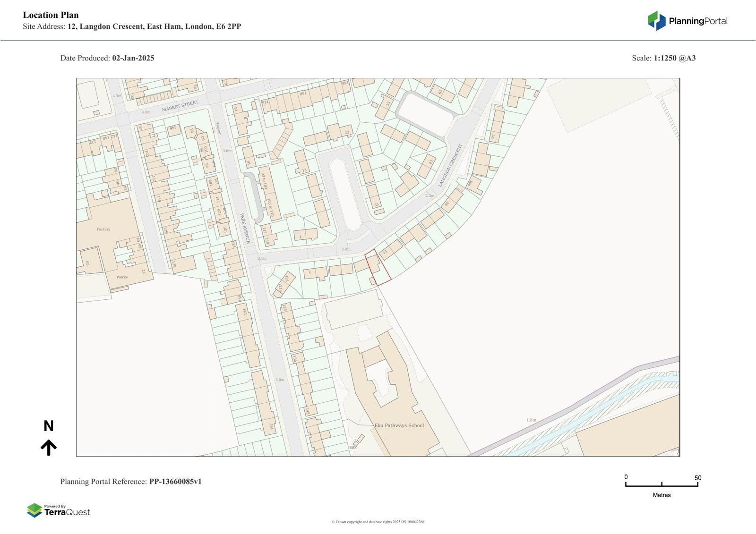Click the Planning Portal logo icon
The image size is (756, 534).
656,21
